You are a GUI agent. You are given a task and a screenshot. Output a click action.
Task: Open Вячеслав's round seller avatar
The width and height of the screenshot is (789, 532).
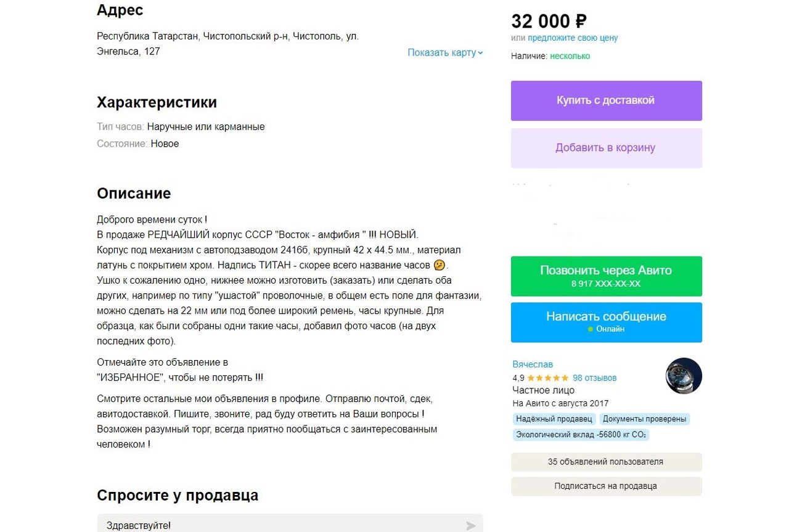pyautogui.click(x=684, y=375)
